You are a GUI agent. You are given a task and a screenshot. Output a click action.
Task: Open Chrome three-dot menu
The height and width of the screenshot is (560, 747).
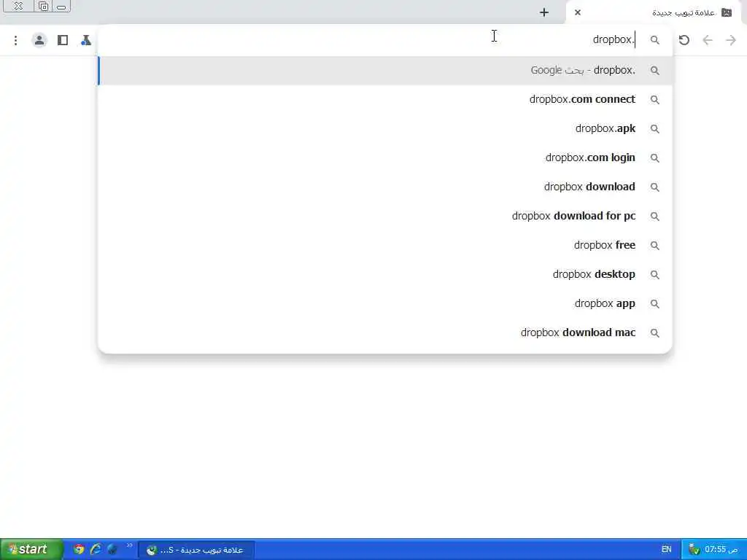click(16, 41)
